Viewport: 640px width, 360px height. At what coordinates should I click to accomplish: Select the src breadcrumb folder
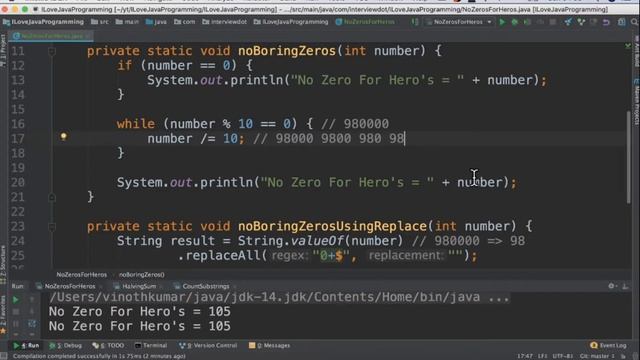pos(100,22)
